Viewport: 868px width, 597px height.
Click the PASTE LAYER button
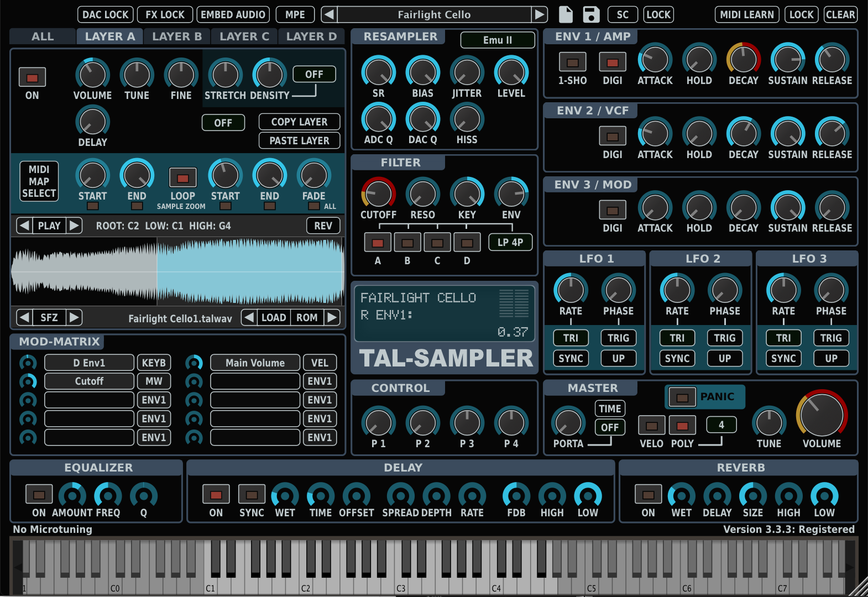[x=299, y=140]
